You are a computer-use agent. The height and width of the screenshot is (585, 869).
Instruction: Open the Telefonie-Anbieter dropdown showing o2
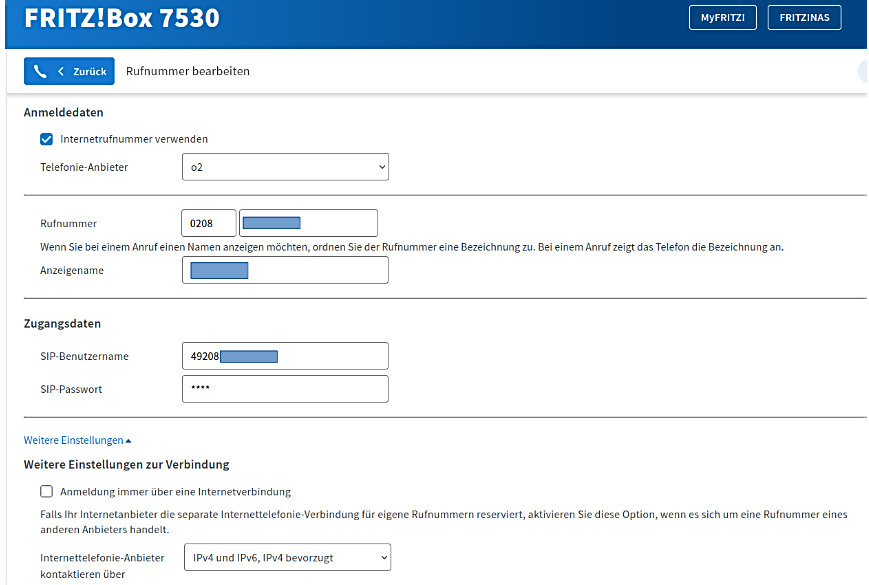(285, 167)
